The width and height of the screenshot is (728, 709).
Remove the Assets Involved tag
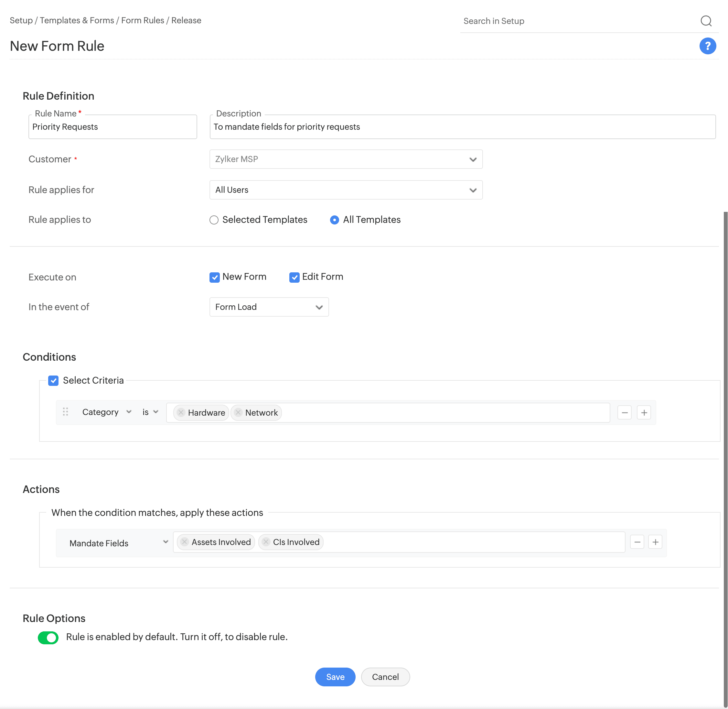point(185,542)
